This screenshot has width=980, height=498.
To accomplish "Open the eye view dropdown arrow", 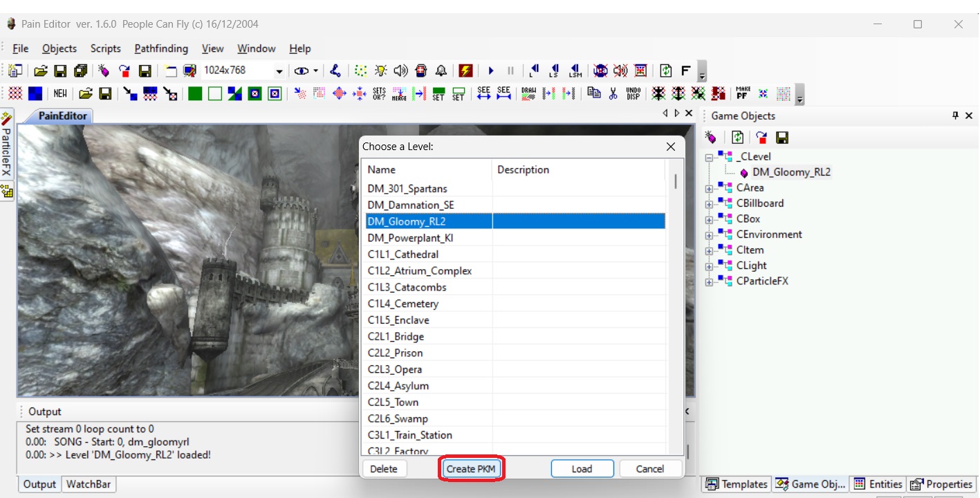I will pos(315,71).
